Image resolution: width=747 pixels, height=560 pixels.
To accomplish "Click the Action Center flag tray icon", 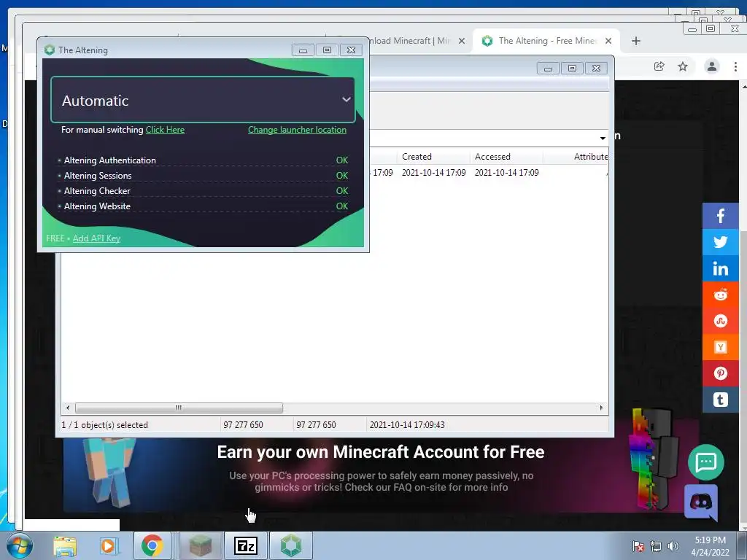I will coord(638,547).
